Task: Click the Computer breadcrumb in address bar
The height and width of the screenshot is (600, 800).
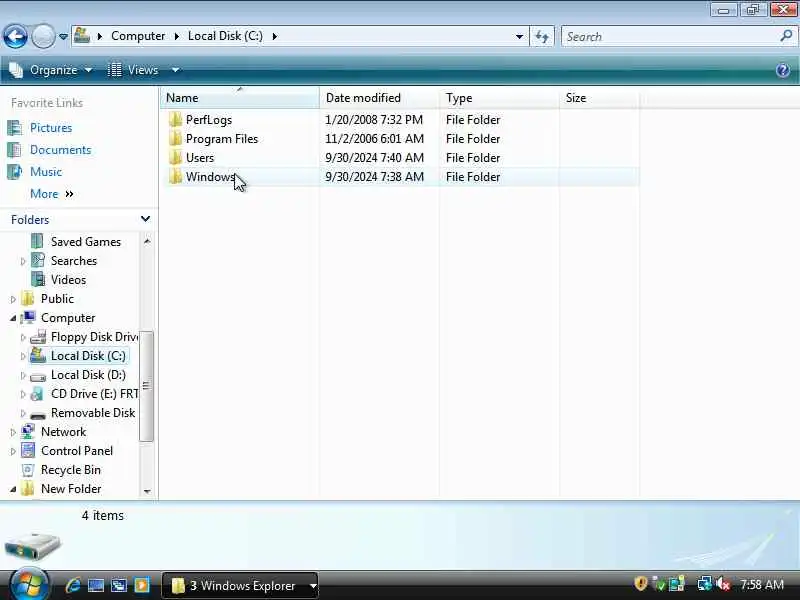Action: pyautogui.click(x=138, y=36)
